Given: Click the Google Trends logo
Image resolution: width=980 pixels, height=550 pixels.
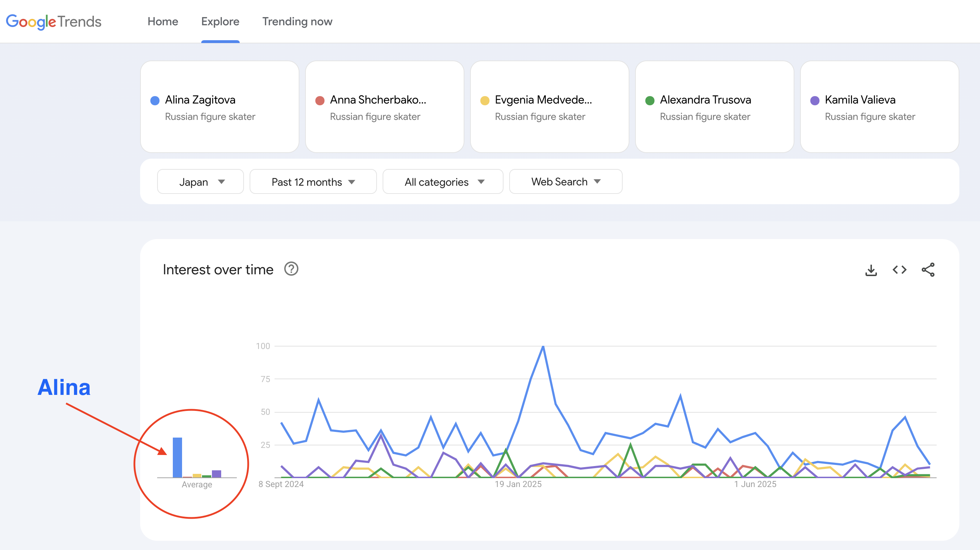Looking at the screenshot, I should (x=54, y=22).
